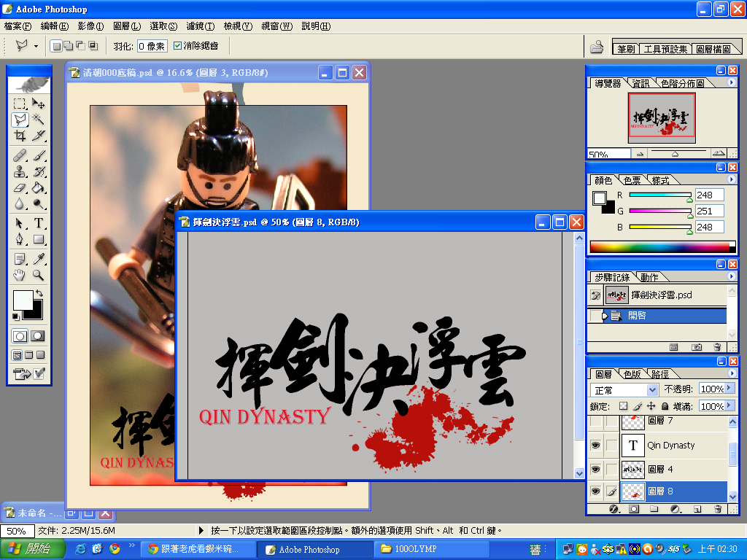Click the feather value input field
The width and height of the screenshot is (747, 560).
pos(152,46)
